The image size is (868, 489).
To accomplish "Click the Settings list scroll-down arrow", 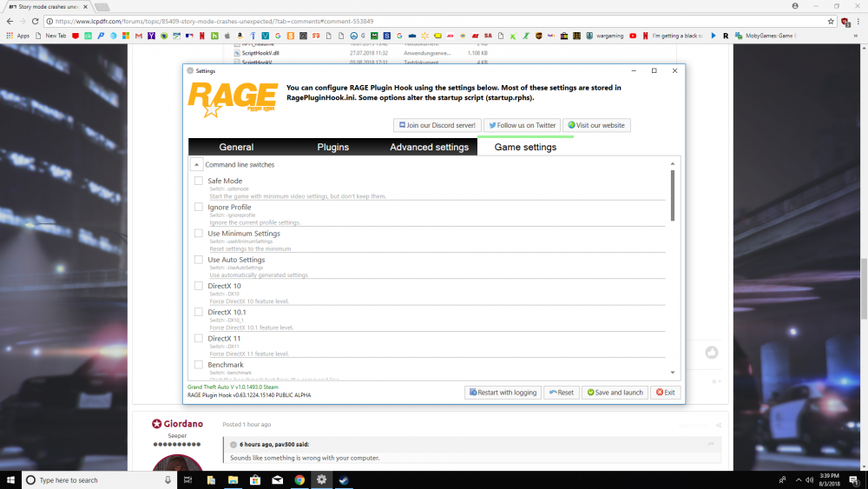I will click(673, 373).
